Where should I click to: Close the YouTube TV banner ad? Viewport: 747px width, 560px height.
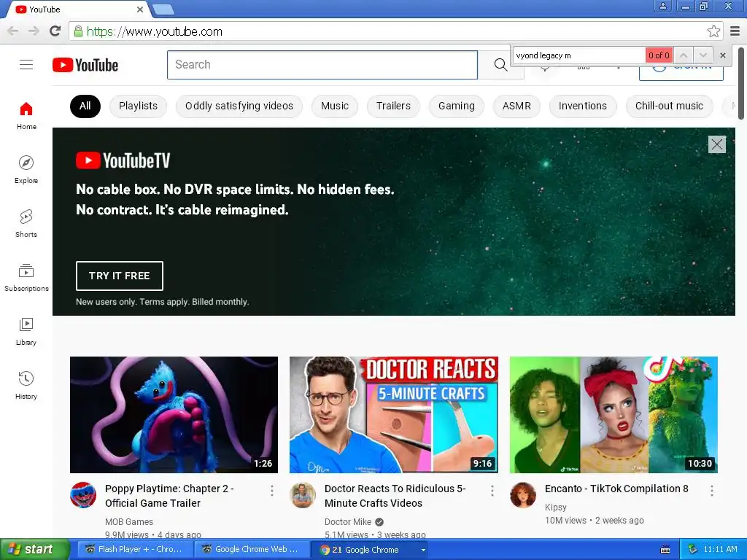tap(716, 144)
